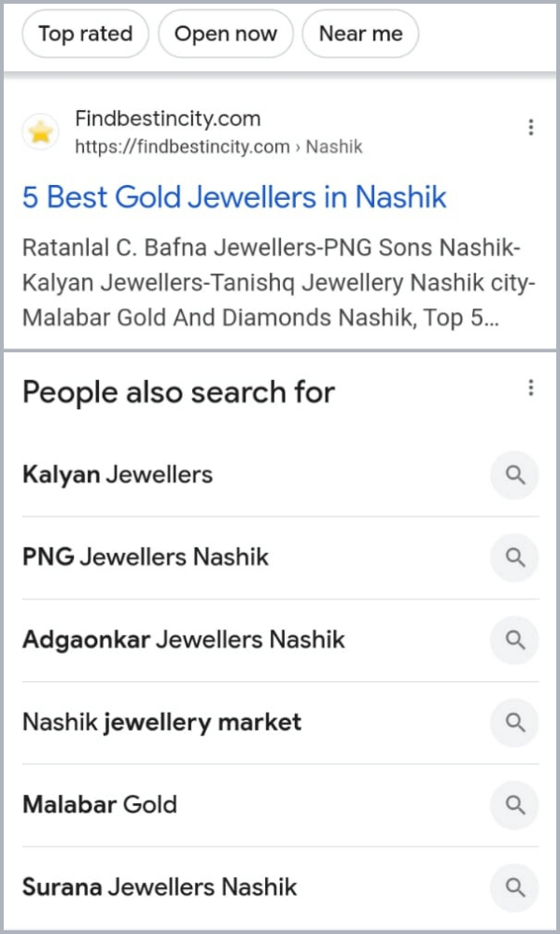Screen dimensions: 560x934
Task: Open the People also search for options menu
Action: tap(531, 388)
